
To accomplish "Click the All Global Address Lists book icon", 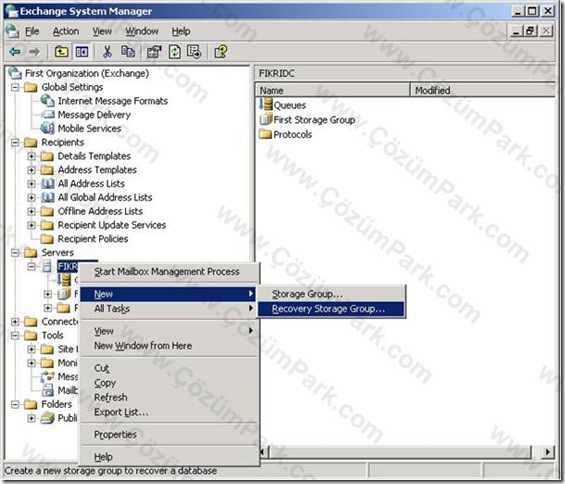I will tap(48, 197).
